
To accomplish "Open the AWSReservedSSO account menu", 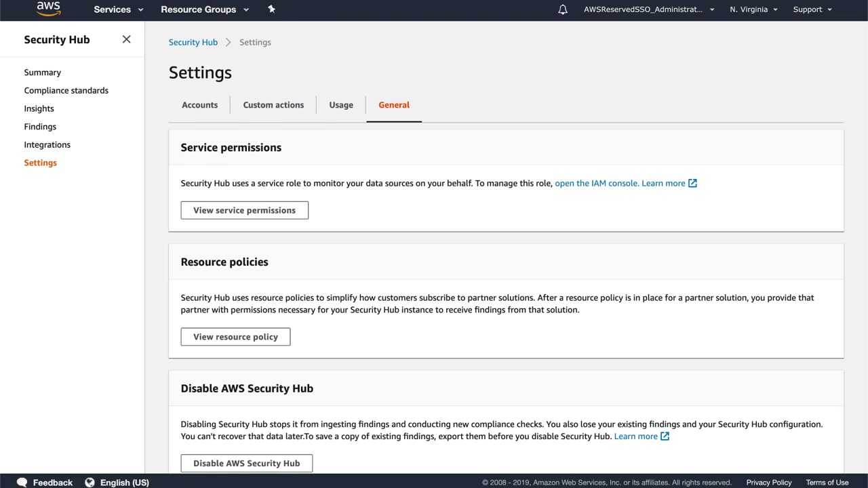I will pos(649,9).
